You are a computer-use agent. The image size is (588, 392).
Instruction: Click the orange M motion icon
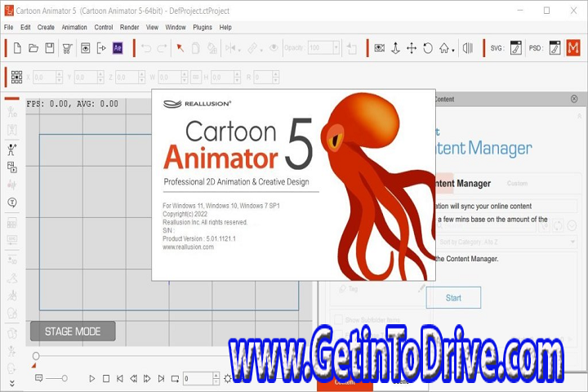(573, 47)
